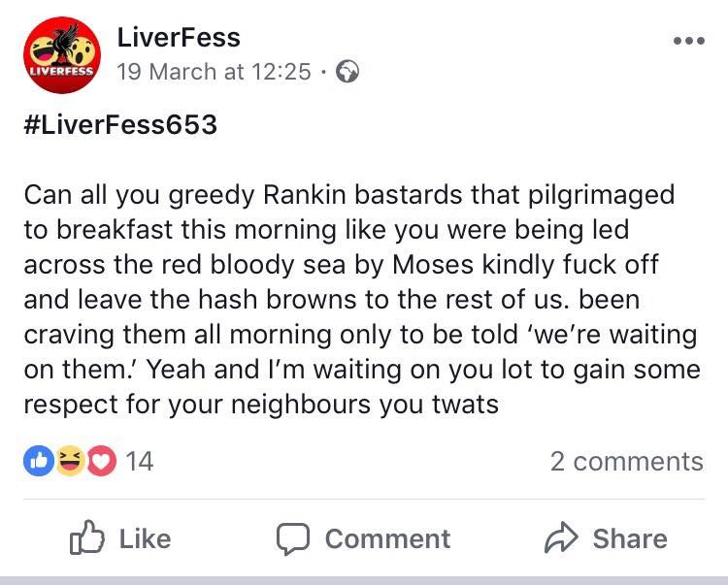Click the Share arrow icon
The height and width of the screenshot is (585, 728).
coord(561,537)
